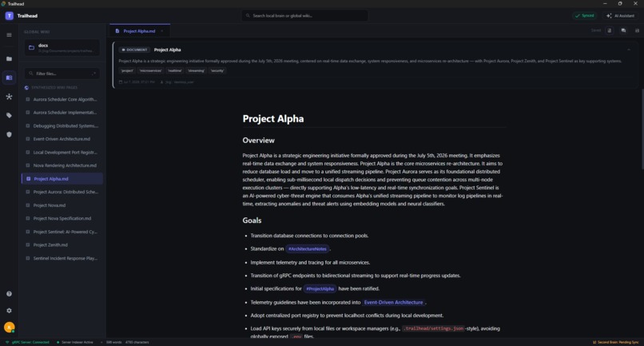644x346 pixels.
Task: Follow the #ArchitectureNotes tag link
Action: point(307,249)
